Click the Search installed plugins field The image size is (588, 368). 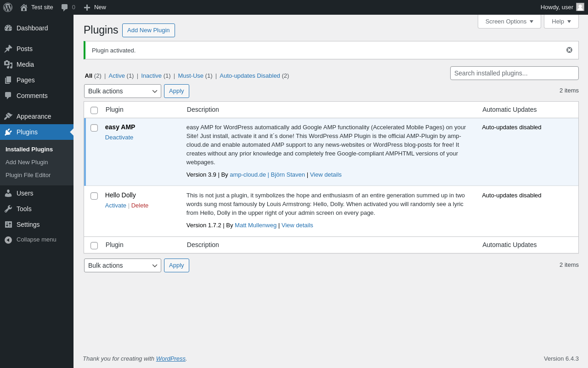tap(514, 73)
